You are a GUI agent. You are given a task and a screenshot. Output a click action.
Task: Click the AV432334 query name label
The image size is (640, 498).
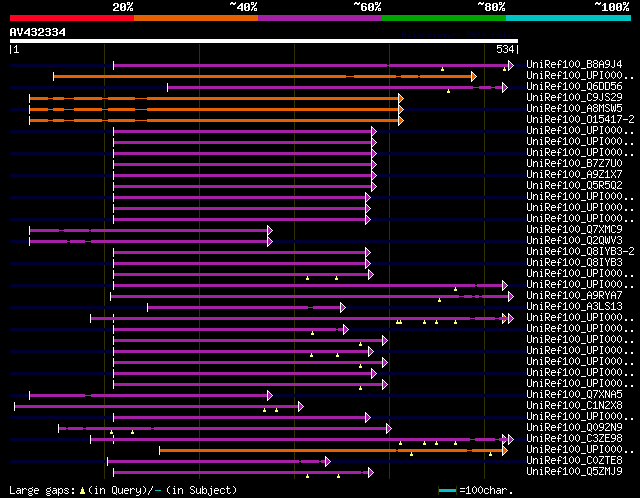(38, 32)
